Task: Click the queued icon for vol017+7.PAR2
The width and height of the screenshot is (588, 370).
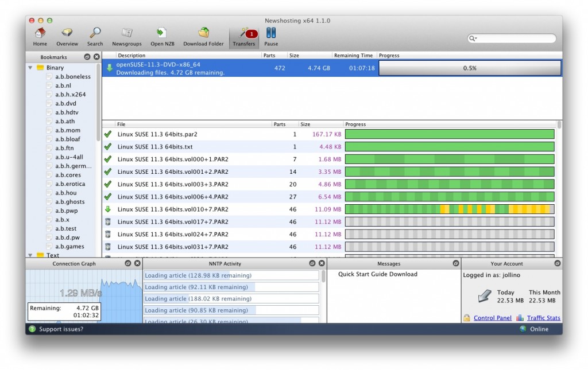Action: 107,221
